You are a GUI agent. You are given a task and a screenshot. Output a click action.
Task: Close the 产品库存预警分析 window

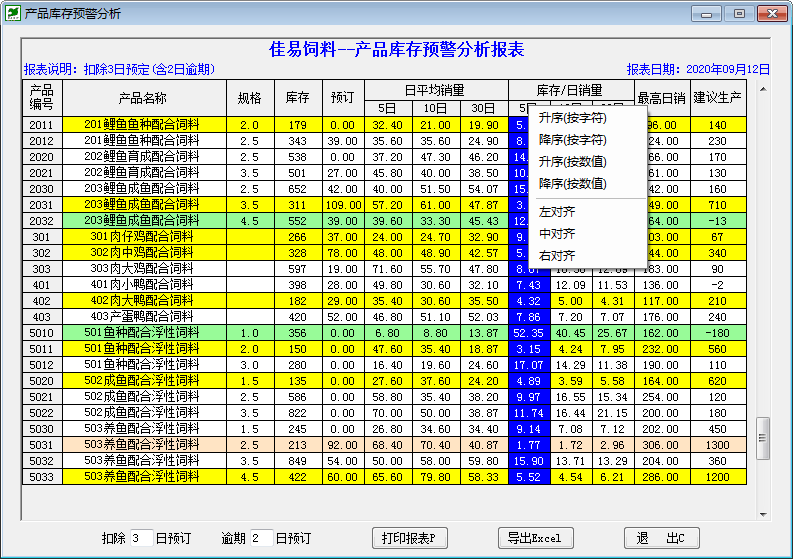click(772, 14)
